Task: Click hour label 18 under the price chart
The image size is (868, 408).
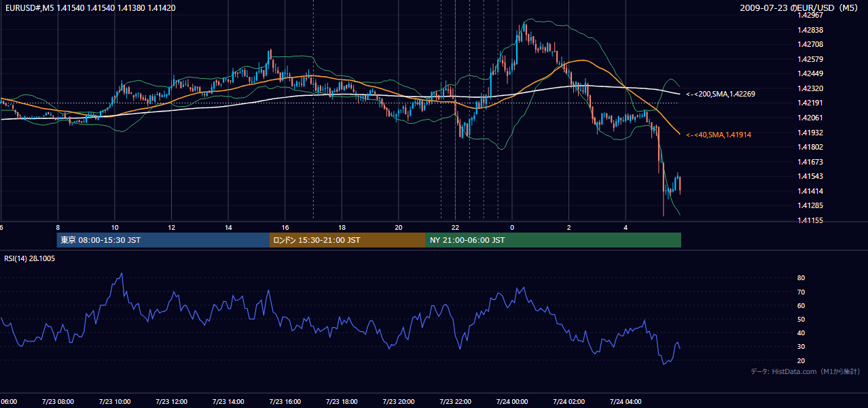Action: [x=342, y=227]
